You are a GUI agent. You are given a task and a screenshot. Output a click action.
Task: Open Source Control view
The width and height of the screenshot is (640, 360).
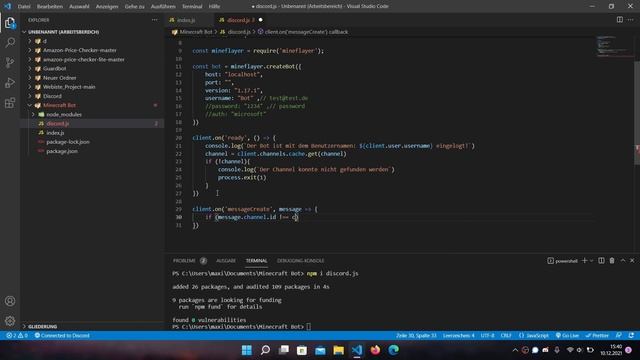10,62
